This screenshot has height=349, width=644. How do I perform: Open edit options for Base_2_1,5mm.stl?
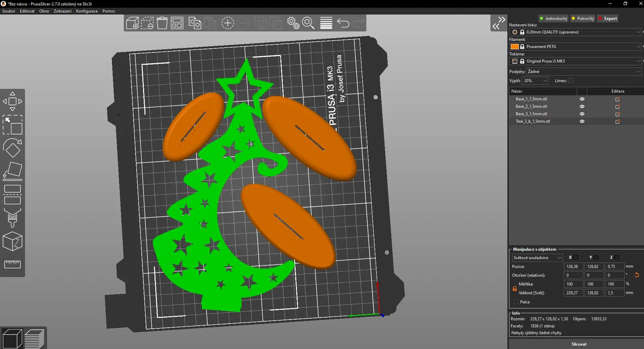(x=617, y=107)
